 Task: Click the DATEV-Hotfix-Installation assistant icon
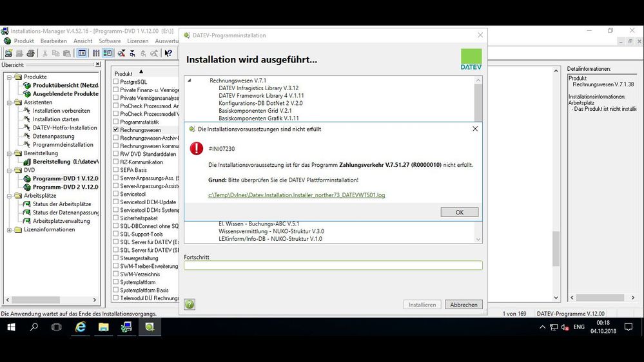[x=26, y=128]
